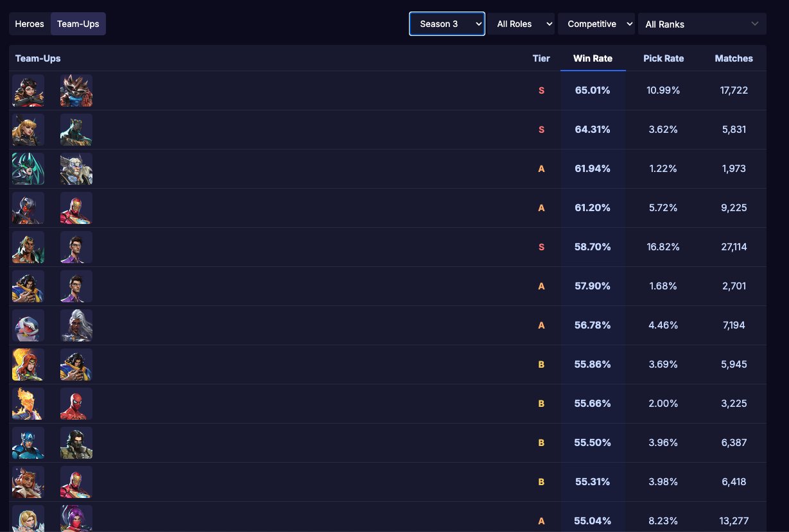
Task: Click the 65.01% win rate cell
Action: [593, 90]
